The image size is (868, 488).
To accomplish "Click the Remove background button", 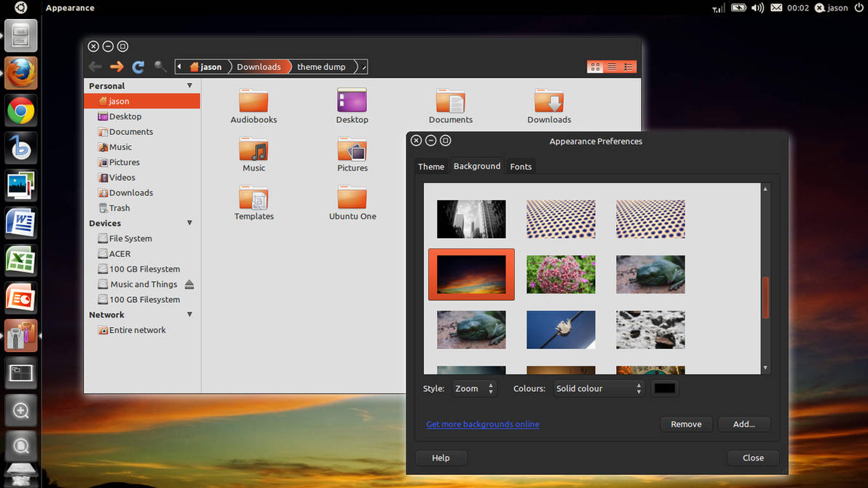I will pos(686,425).
